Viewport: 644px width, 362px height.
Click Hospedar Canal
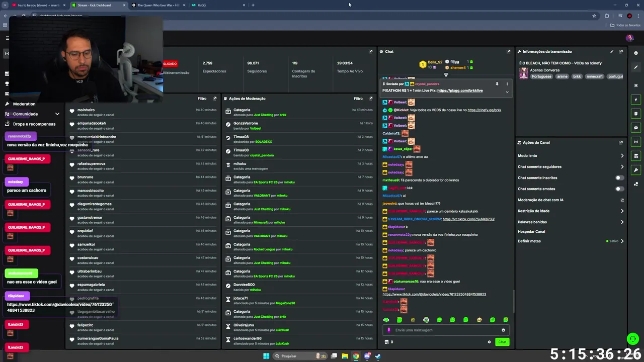[531, 232]
